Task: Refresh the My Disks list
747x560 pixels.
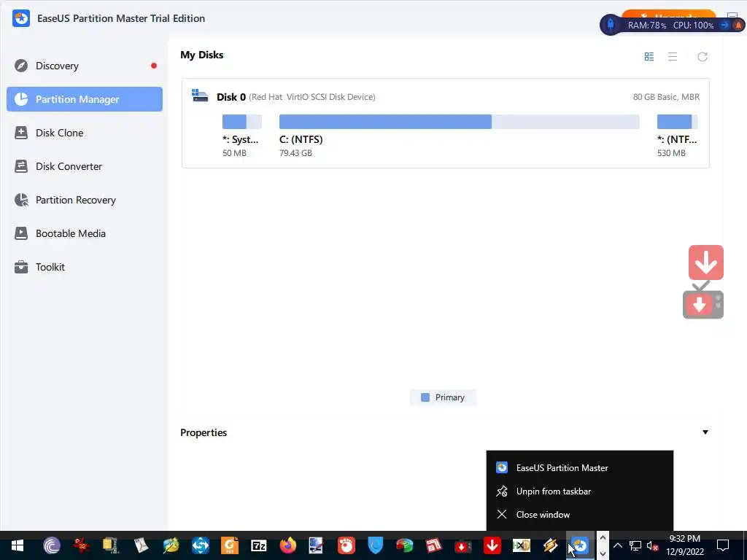Action: (x=703, y=57)
